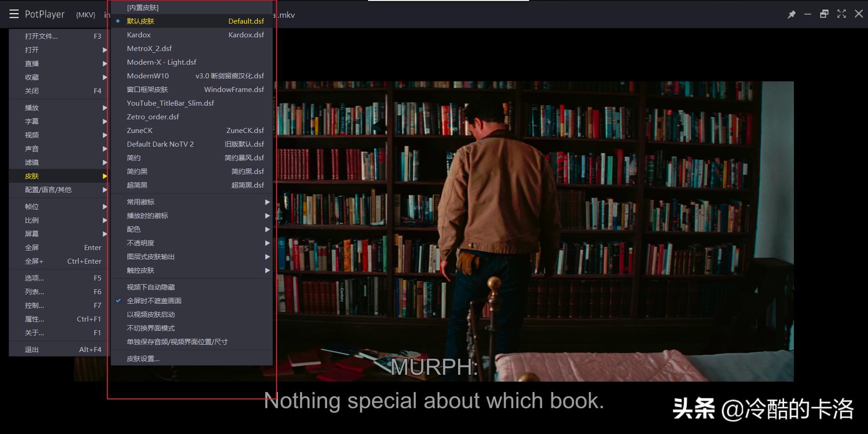
Task: Click the {MKV} format label
Action: click(86, 15)
